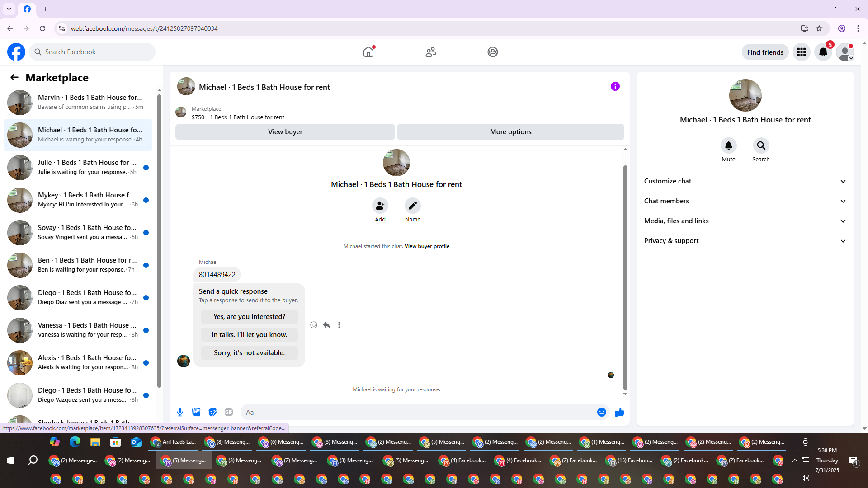Send quick response 'Sorry, it's not available.'
868x488 pixels.
tap(249, 353)
